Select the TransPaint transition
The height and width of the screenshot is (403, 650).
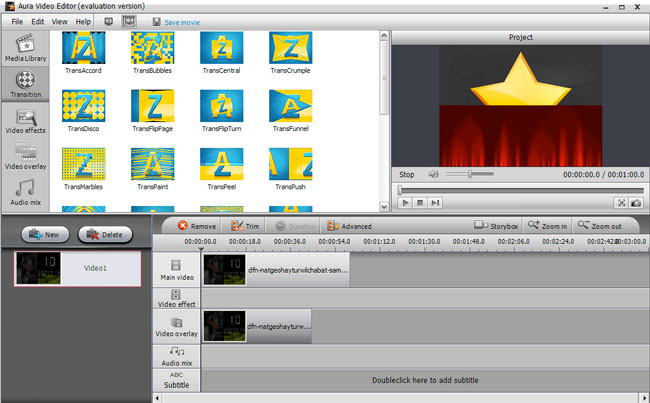point(153,169)
